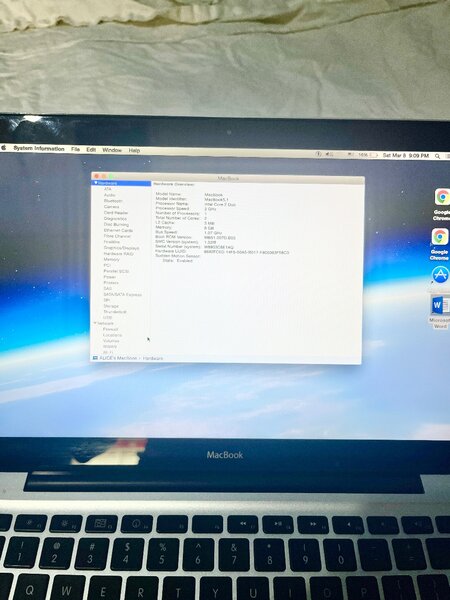The width and height of the screenshot is (450, 600).
Task: Select Ethernet Cards in the sidebar
Action: 118,230
